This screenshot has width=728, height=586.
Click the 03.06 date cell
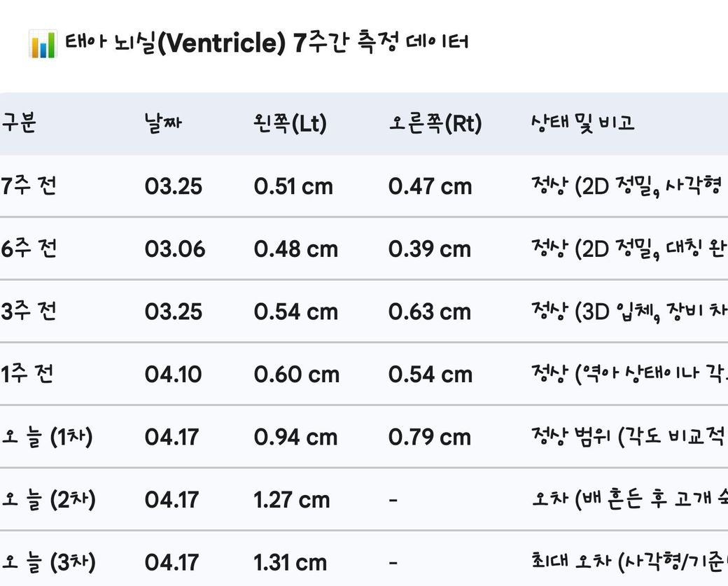pos(175,249)
